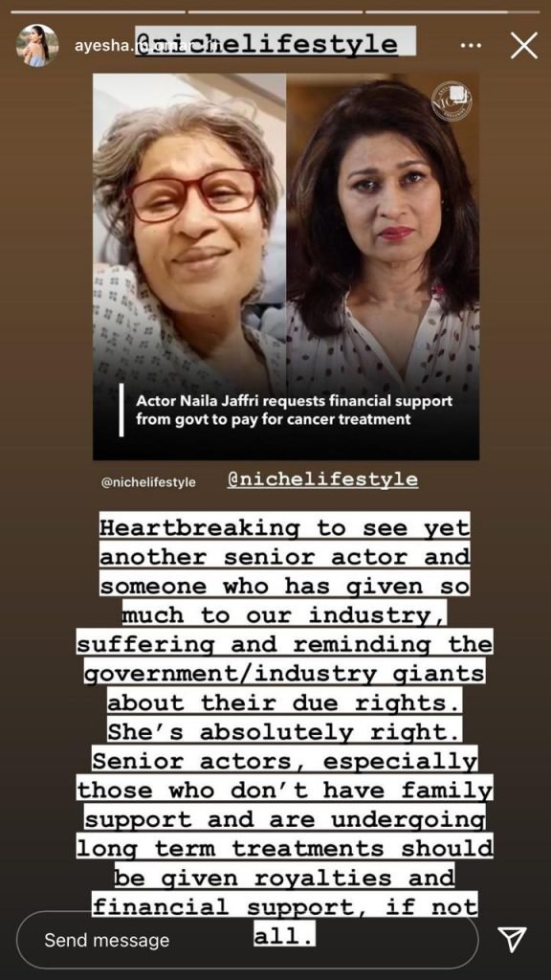Tap the white vertical bar beside the headline
The image size is (551, 980).
point(121,410)
